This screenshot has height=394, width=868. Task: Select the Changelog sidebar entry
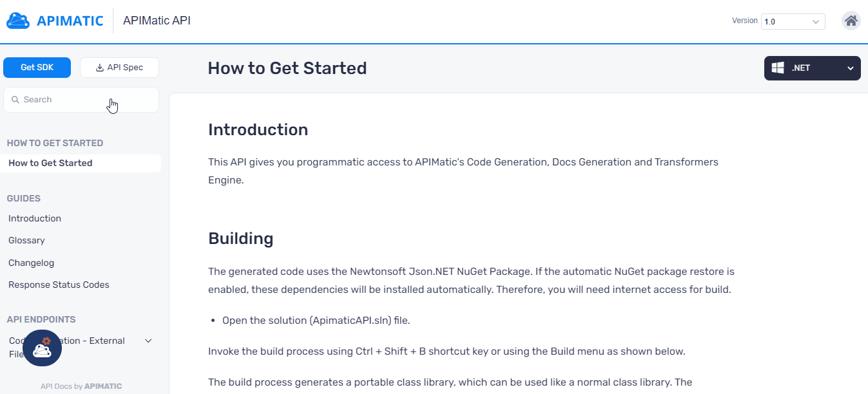coord(31,263)
